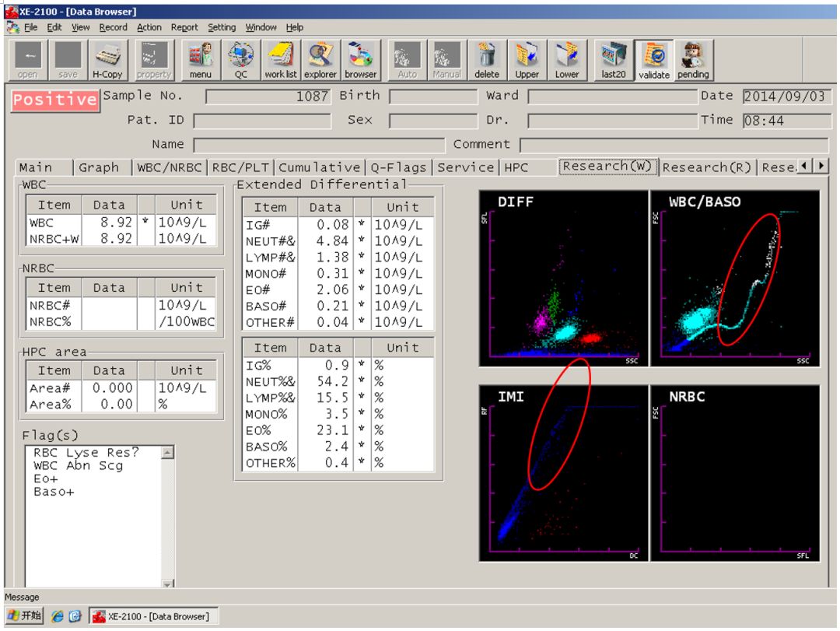Click the Pat. ID input field
Screen dimensions: 840x631
click(263, 121)
